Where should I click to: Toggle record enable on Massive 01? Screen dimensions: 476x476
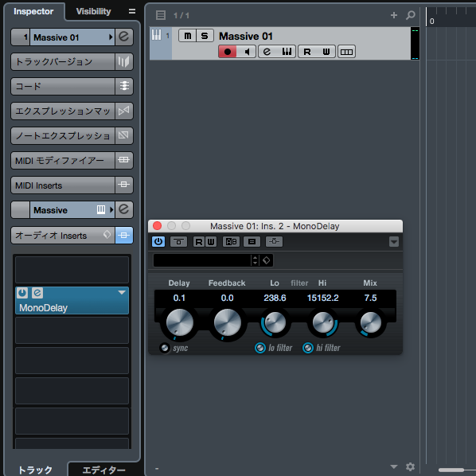(228, 52)
